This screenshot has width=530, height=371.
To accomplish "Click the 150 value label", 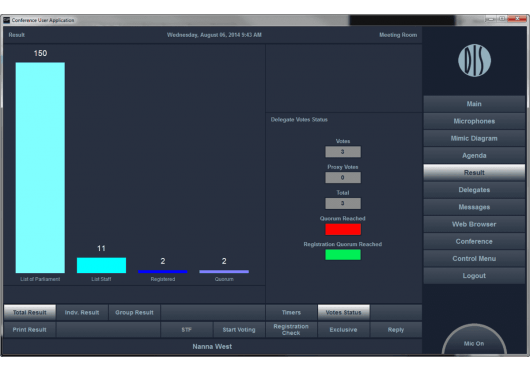I will point(40,53).
